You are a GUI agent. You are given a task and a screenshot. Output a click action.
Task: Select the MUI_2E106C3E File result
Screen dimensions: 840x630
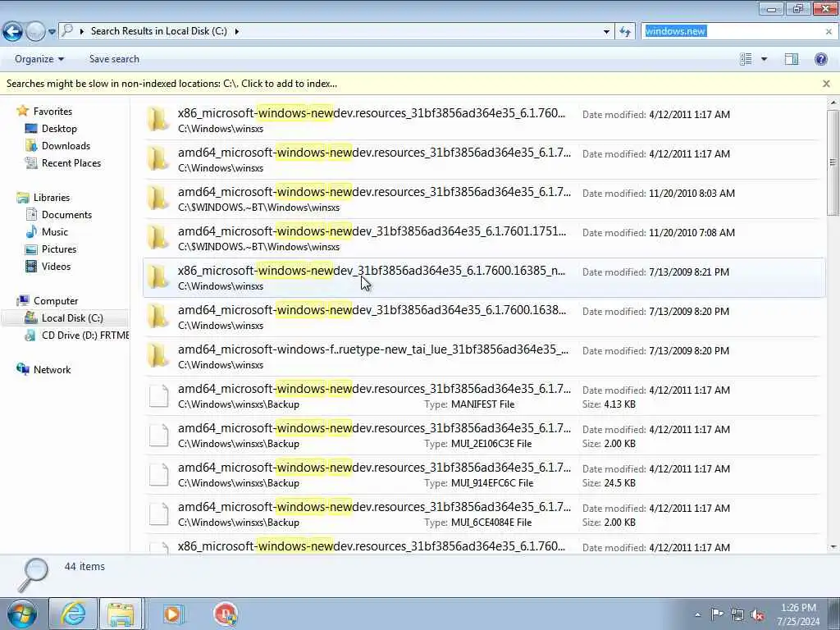pos(484,435)
